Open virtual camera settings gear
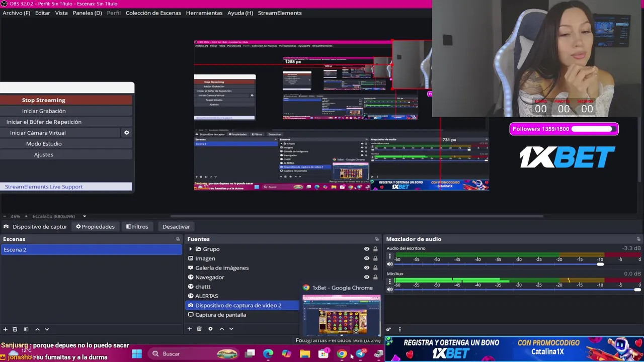 (127, 133)
